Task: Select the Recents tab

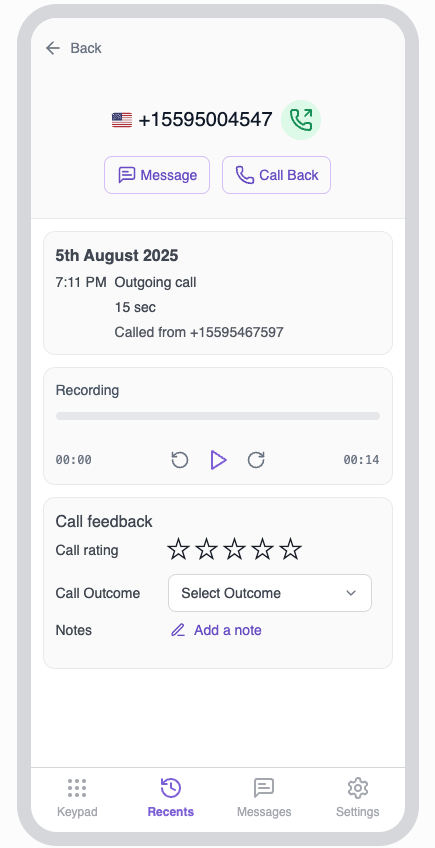Action: (170, 797)
